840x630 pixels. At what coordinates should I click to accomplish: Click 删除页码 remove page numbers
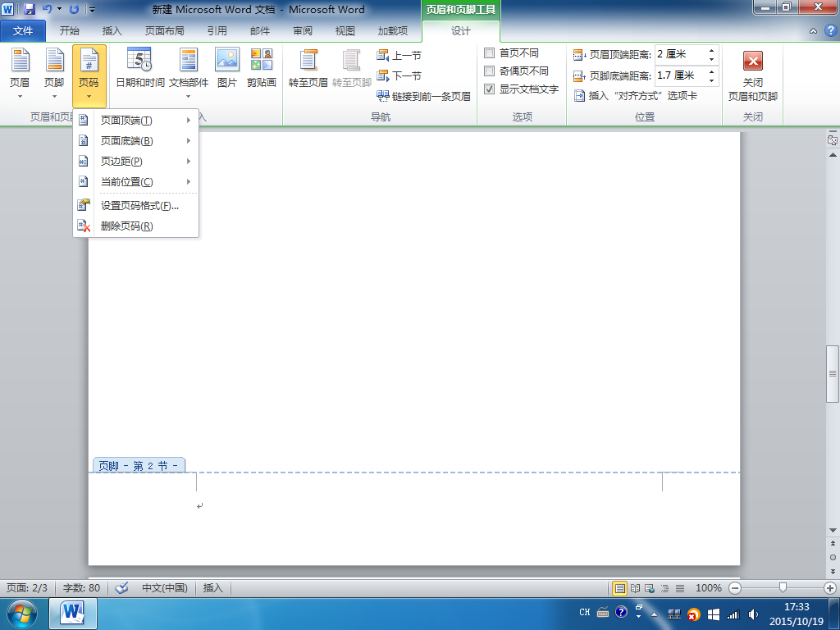(x=135, y=226)
